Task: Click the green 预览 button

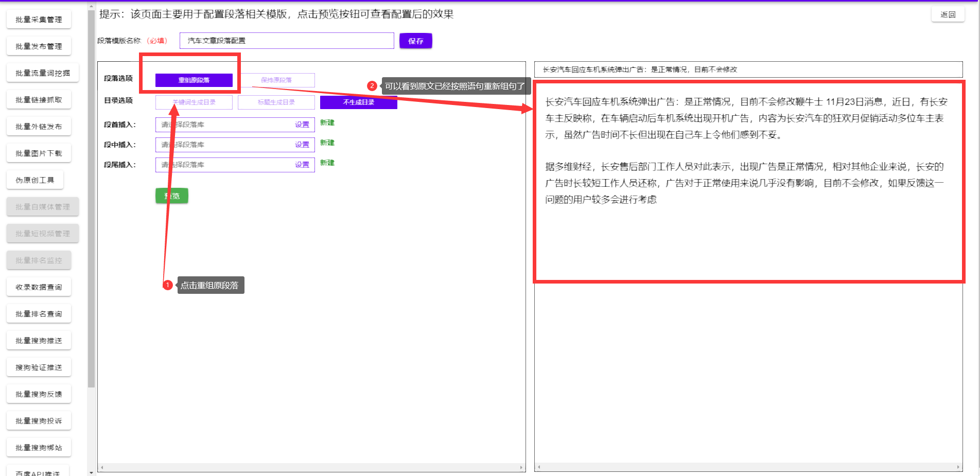Action: 172,196
